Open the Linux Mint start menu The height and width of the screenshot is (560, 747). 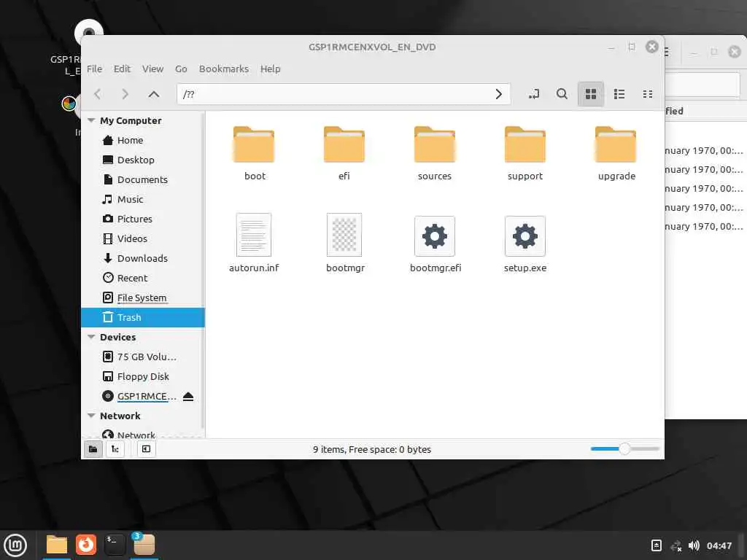15,545
